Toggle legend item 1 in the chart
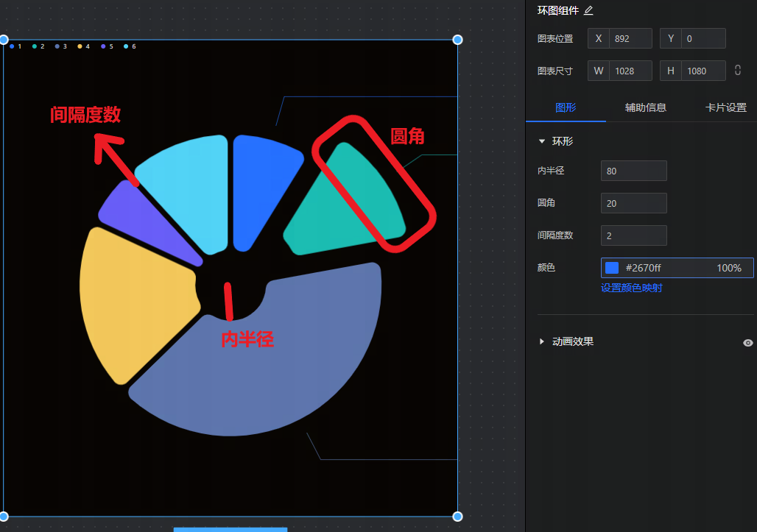Viewport: 757px width, 532px height. point(15,46)
